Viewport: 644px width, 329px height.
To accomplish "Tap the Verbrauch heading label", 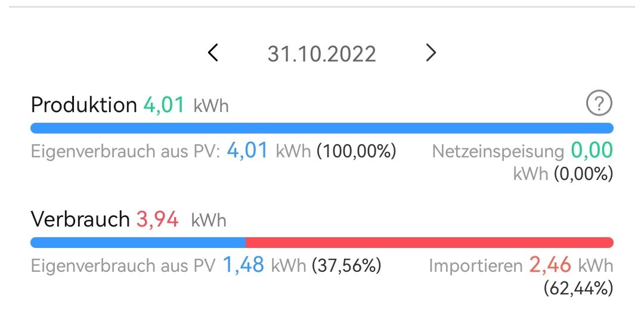I will 80,219.
